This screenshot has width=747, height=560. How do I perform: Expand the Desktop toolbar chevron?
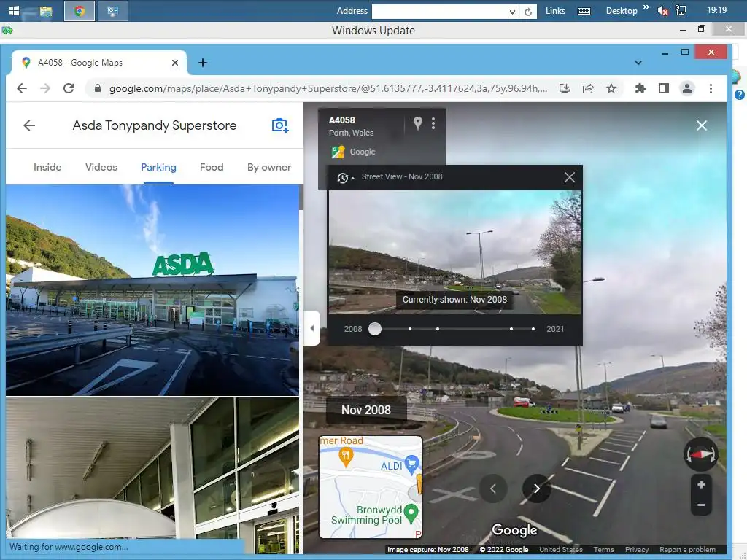point(646,7)
